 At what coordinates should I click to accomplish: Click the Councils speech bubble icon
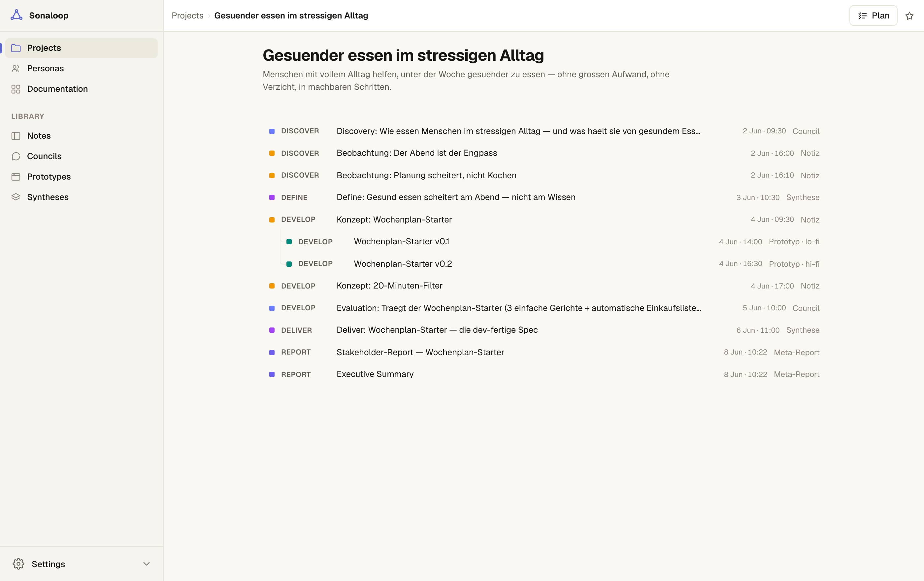16,156
